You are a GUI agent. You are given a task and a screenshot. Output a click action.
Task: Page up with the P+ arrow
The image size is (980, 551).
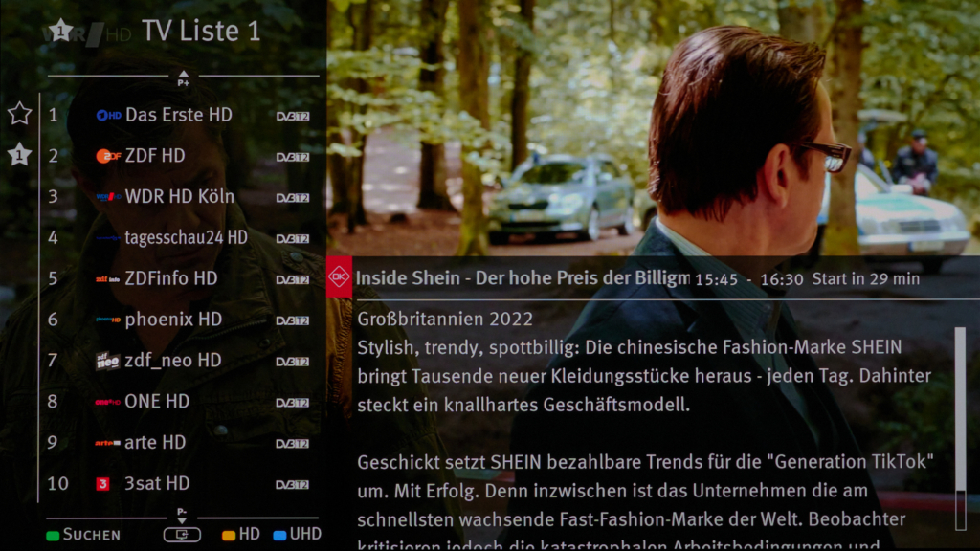(183, 78)
